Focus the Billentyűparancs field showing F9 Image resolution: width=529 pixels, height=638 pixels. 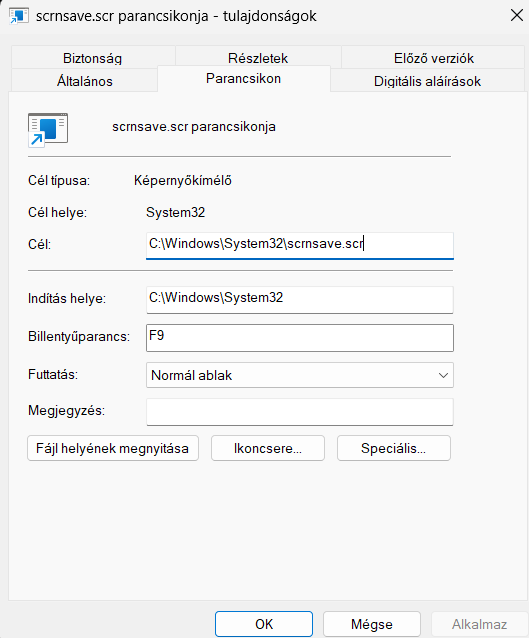point(300,338)
